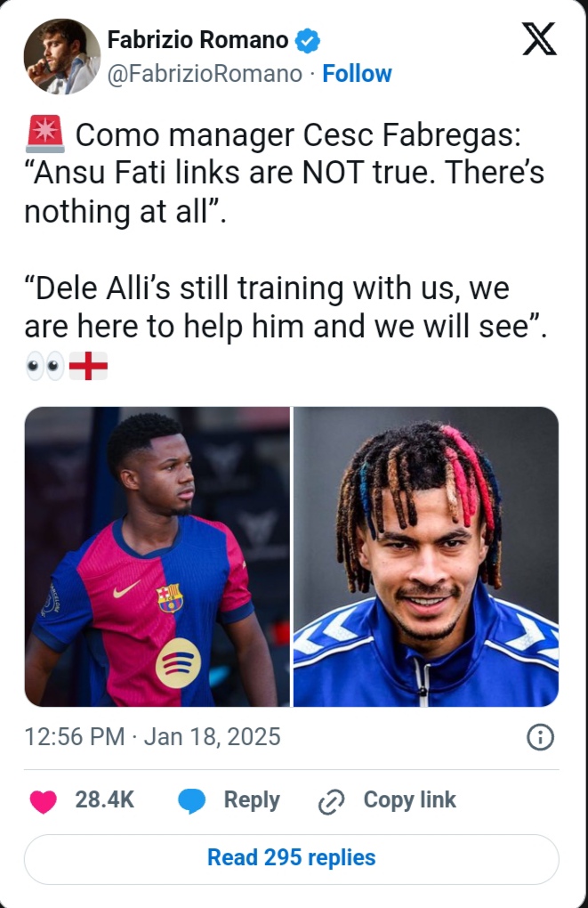This screenshot has height=908, width=588.
Task: Click the 28.4K likes count
Action: pos(105,799)
